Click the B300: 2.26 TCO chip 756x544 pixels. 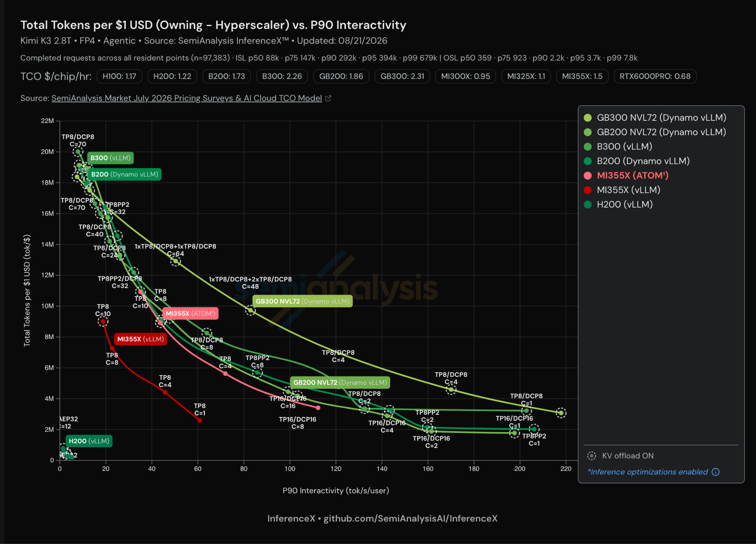(x=282, y=76)
